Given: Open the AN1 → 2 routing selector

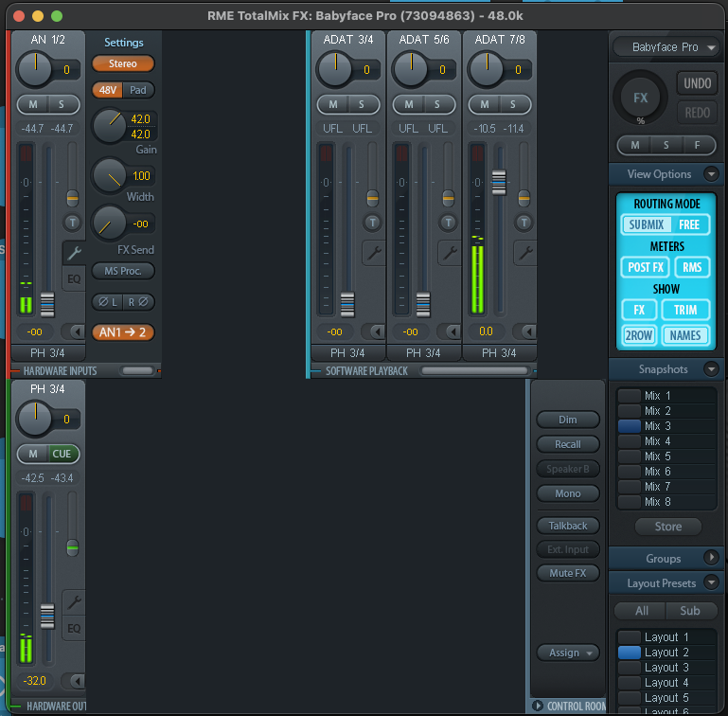Looking at the screenshot, I should pyautogui.click(x=122, y=332).
